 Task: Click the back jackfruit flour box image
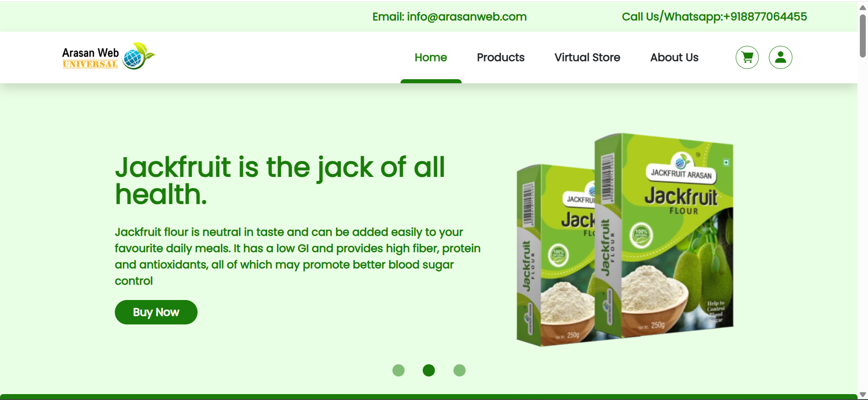pos(555,256)
